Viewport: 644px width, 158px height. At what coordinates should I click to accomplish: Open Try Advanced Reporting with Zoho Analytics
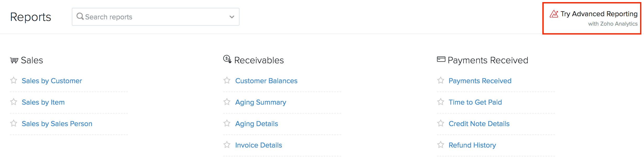click(x=599, y=14)
